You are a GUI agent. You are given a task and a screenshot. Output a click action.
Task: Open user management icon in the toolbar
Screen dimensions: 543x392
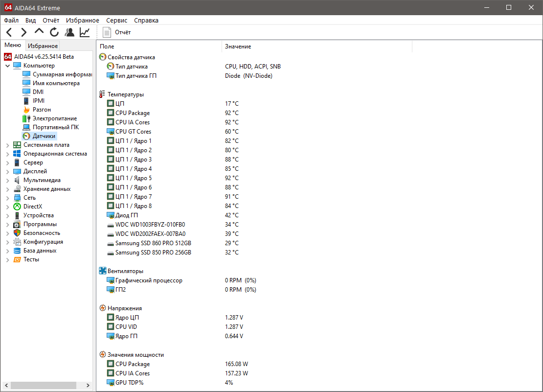click(69, 33)
